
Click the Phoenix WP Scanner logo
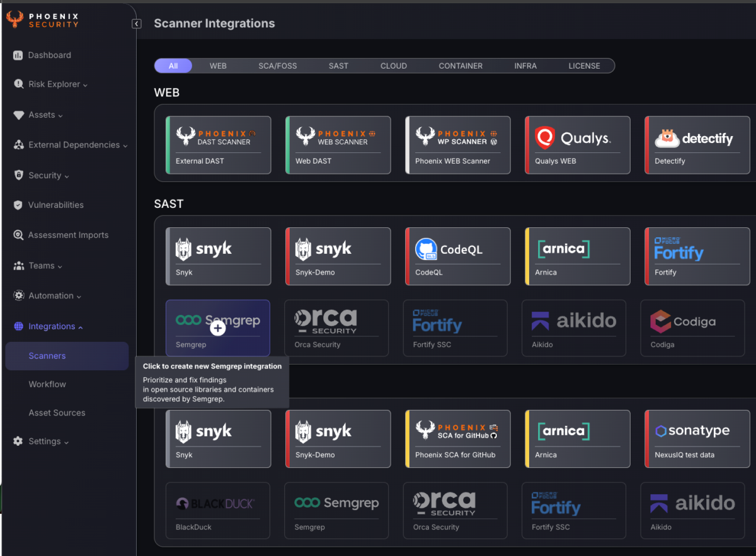tap(457, 137)
